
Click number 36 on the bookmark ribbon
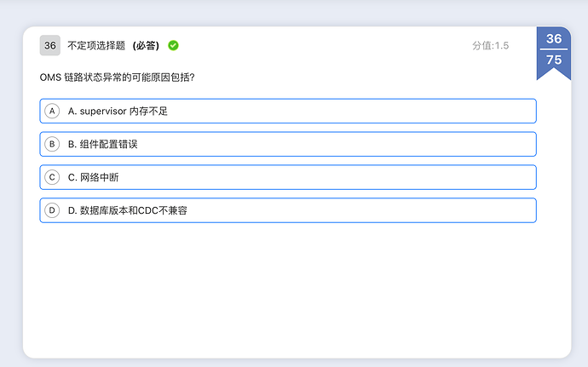pyautogui.click(x=554, y=38)
